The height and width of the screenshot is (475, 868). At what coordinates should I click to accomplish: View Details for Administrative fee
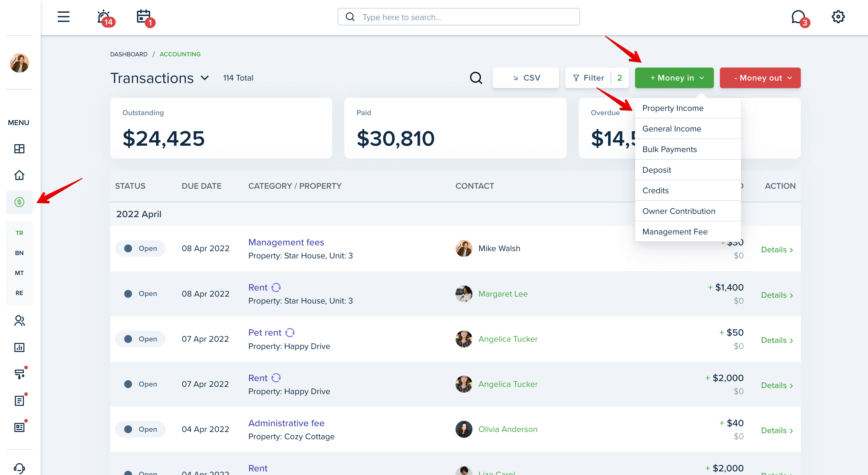(x=777, y=431)
